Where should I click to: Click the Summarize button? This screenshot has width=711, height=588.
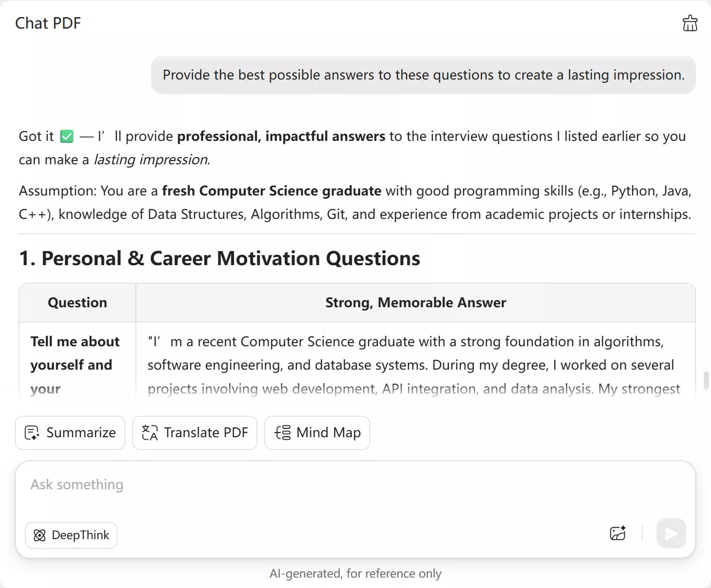point(70,433)
